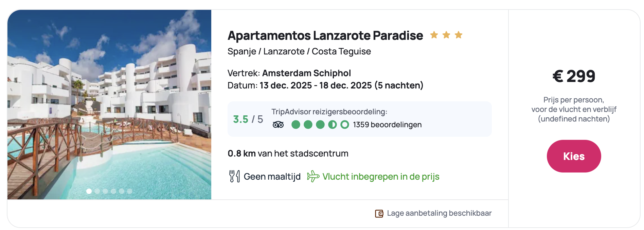
Task: Select the third photo carousel dot
Action: tap(105, 191)
